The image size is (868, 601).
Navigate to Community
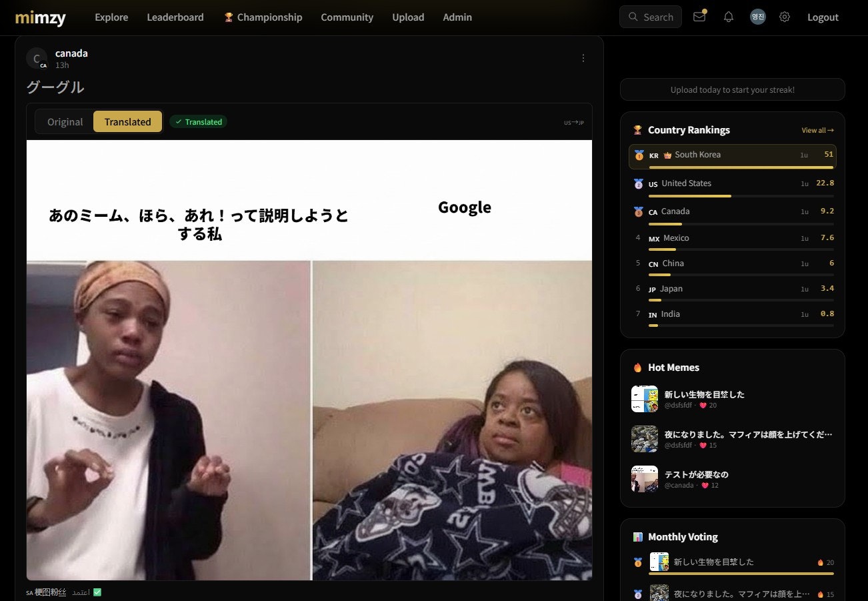pyautogui.click(x=347, y=17)
